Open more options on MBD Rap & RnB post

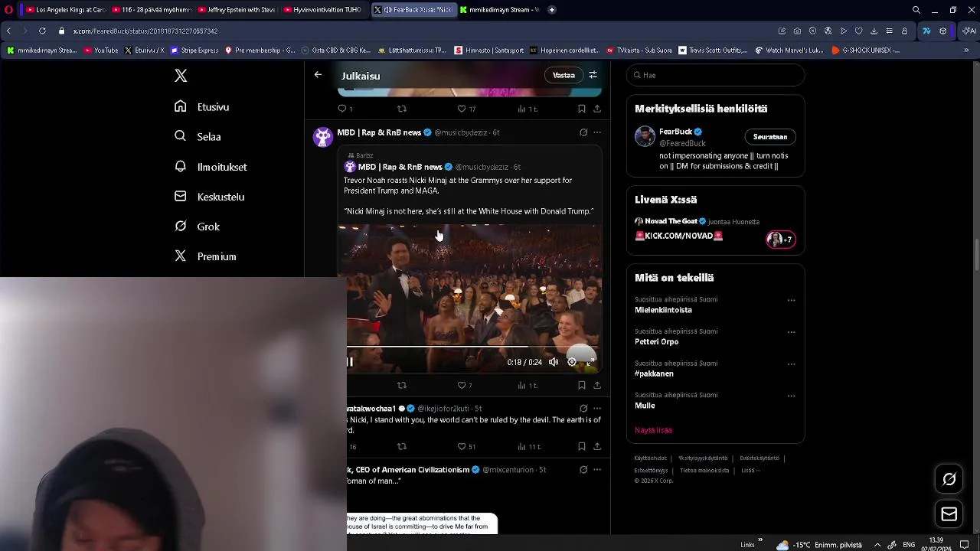[597, 132]
